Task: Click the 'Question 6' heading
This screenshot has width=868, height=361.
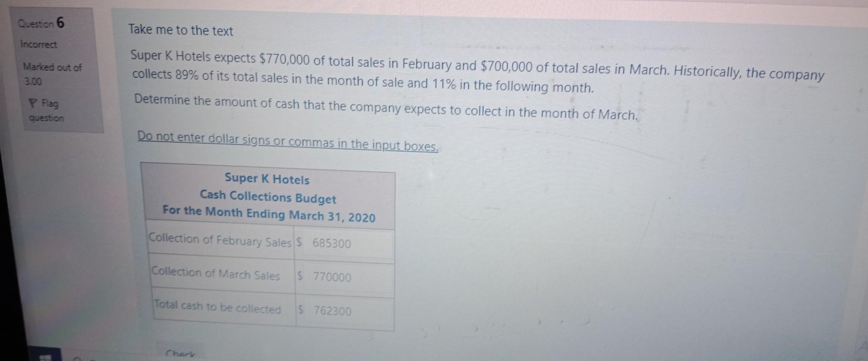Action: coord(42,23)
